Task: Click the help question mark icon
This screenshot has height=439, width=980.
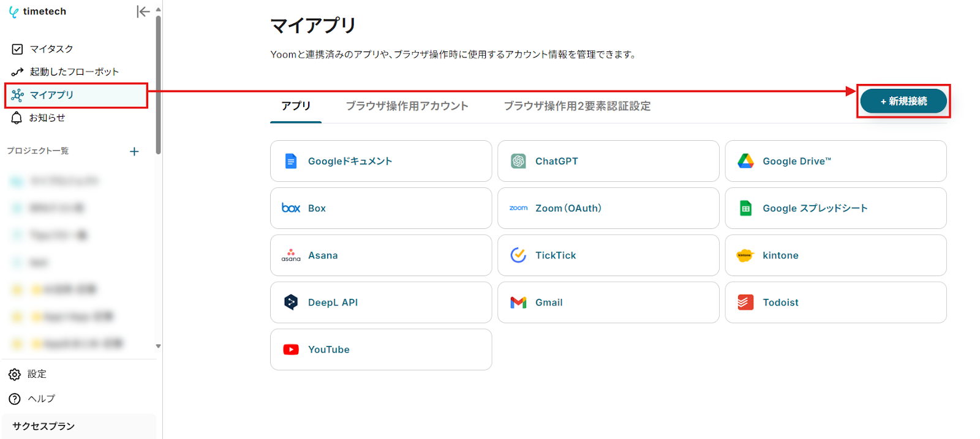Action: click(x=15, y=399)
